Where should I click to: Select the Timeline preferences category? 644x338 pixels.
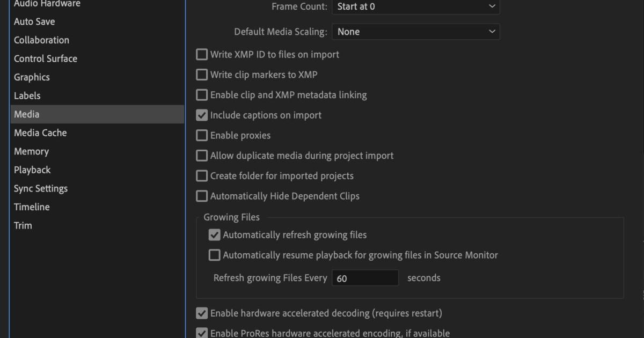(32, 207)
